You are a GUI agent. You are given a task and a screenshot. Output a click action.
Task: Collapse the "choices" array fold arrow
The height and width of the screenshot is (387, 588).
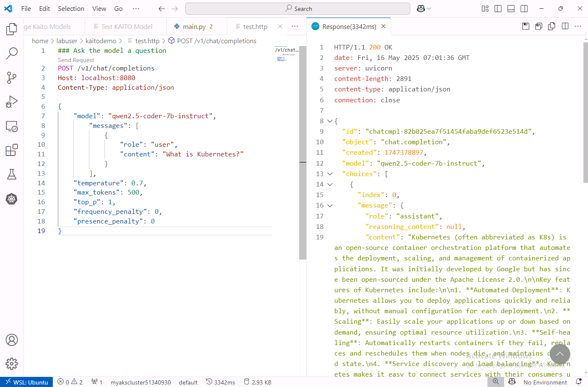[330, 174]
